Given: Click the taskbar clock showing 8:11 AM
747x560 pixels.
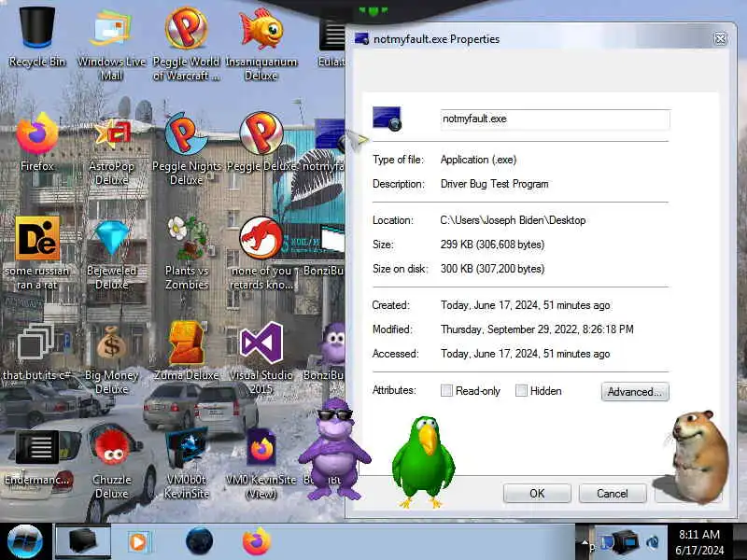Looking at the screenshot, I should [699, 542].
